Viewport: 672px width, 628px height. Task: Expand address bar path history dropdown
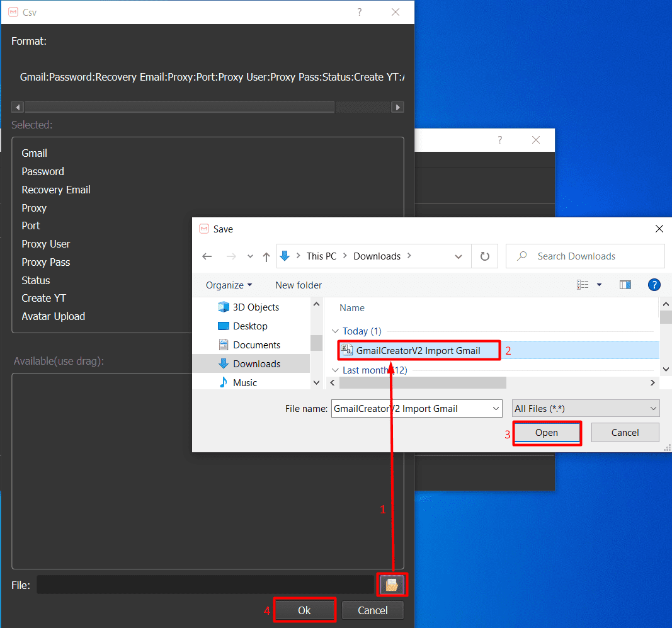[458, 256]
